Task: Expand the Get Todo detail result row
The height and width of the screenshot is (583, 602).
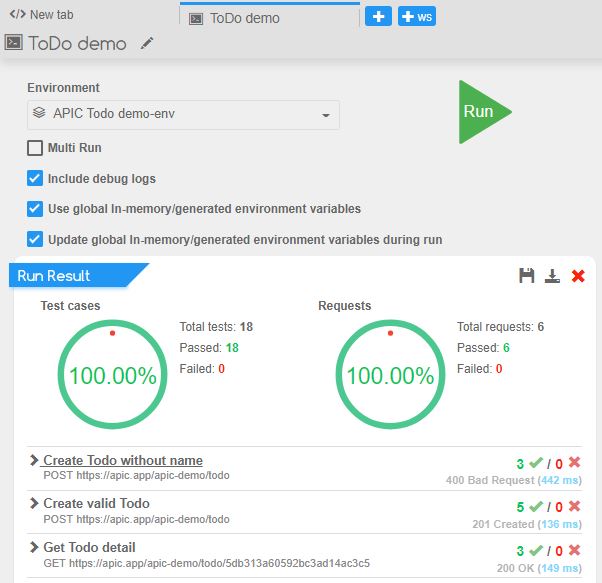Action: click(x=34, y=547)
